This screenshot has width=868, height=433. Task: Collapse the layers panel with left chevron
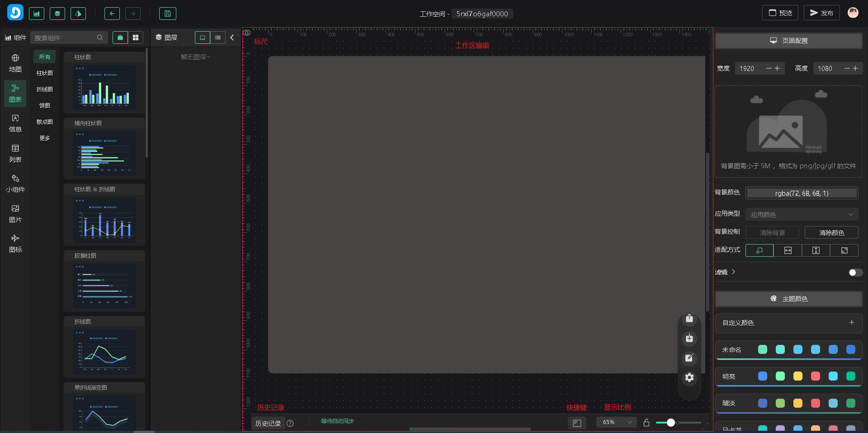pos(232,38)
